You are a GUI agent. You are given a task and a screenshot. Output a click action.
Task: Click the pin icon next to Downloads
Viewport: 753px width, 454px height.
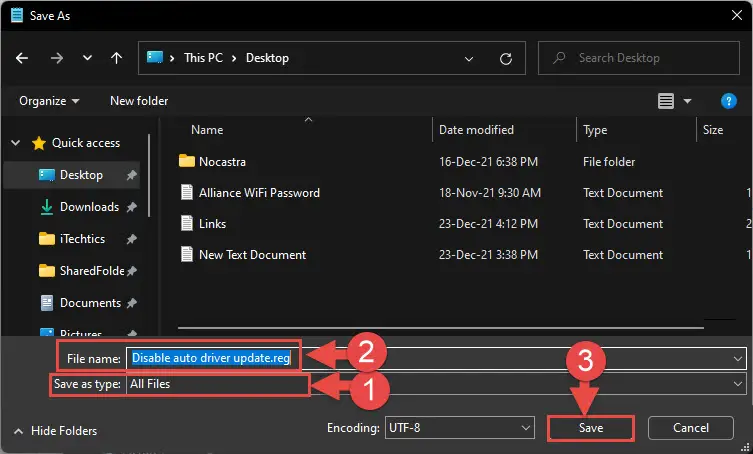tap(132, 207)
